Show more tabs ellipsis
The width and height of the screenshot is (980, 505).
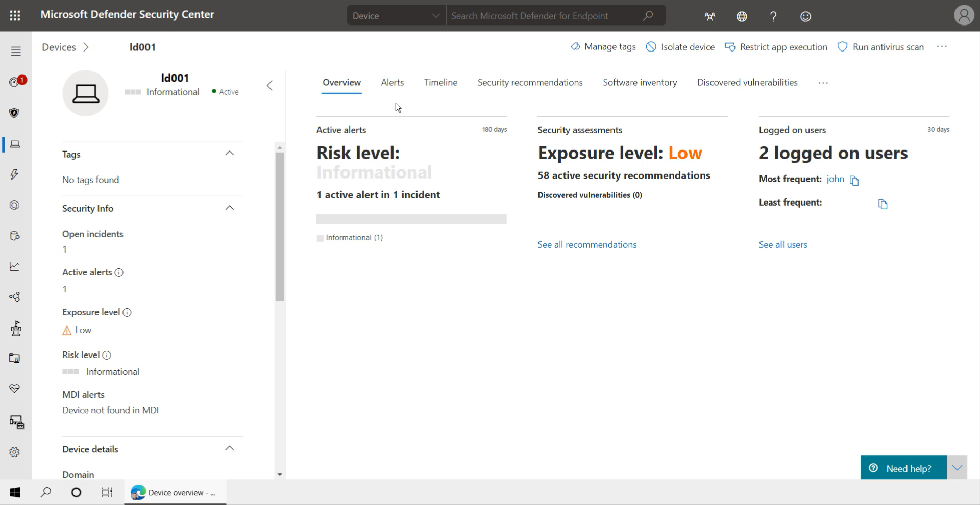(823, 83)
